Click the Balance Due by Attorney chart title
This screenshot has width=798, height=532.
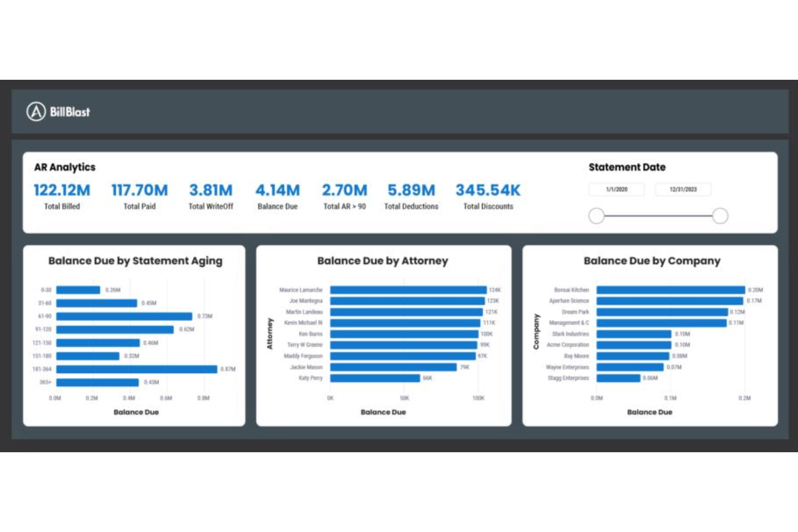382,261
